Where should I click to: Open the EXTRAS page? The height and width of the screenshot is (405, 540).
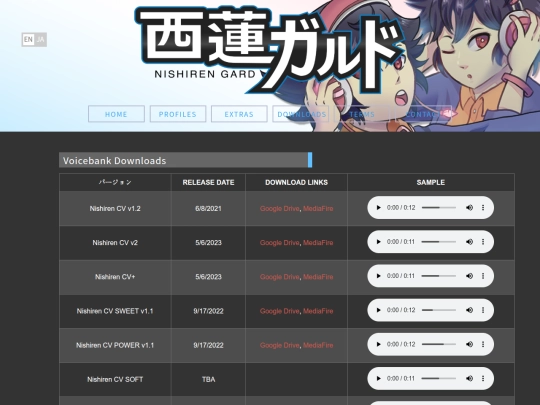click(239, 114)
